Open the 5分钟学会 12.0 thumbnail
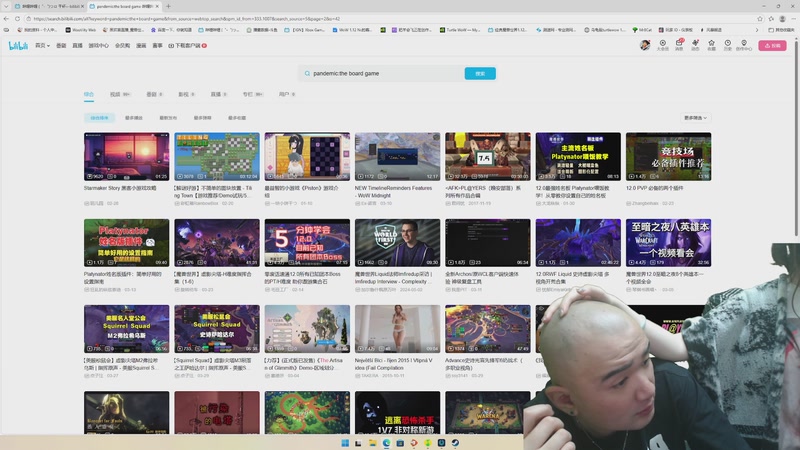Image resolution: width=800 pixels, height=450 pixels. pyautogui.click(x=307, y=243)
